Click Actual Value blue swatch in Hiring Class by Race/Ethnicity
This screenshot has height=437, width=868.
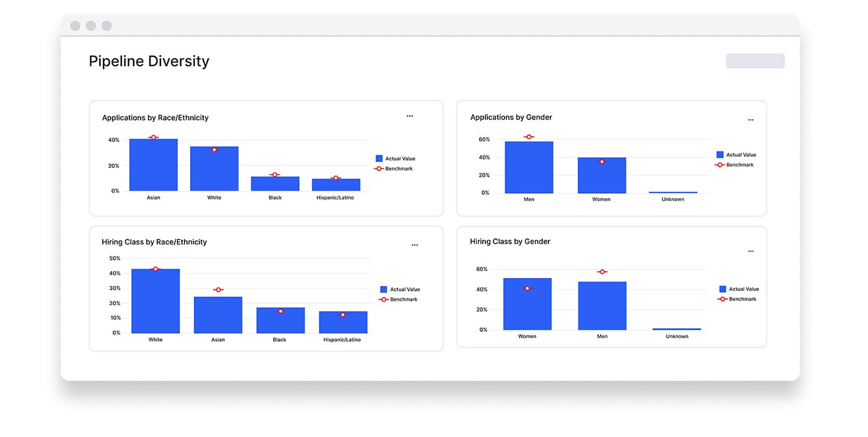pyautogui.click(x=383, y=290)
